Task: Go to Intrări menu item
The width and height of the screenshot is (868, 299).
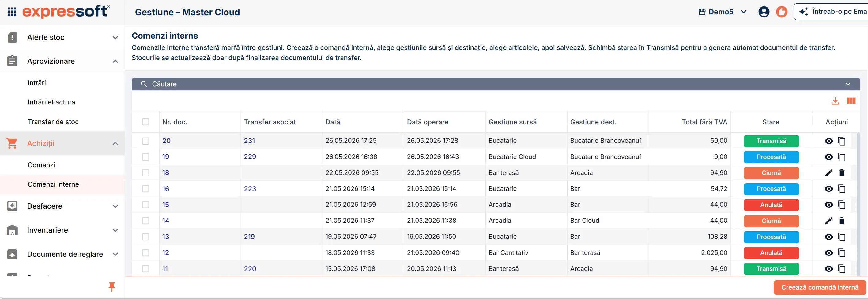Action: (37, 83)
